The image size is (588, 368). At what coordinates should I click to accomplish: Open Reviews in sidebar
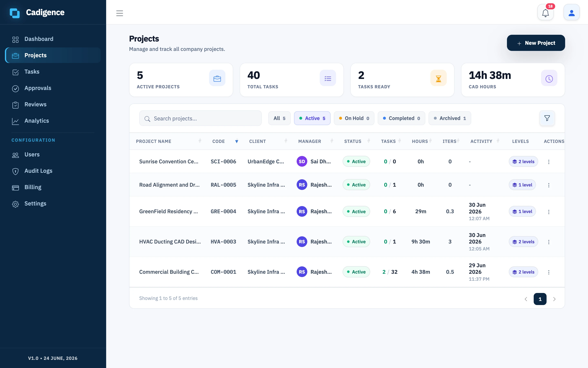[x=53, y=104]
